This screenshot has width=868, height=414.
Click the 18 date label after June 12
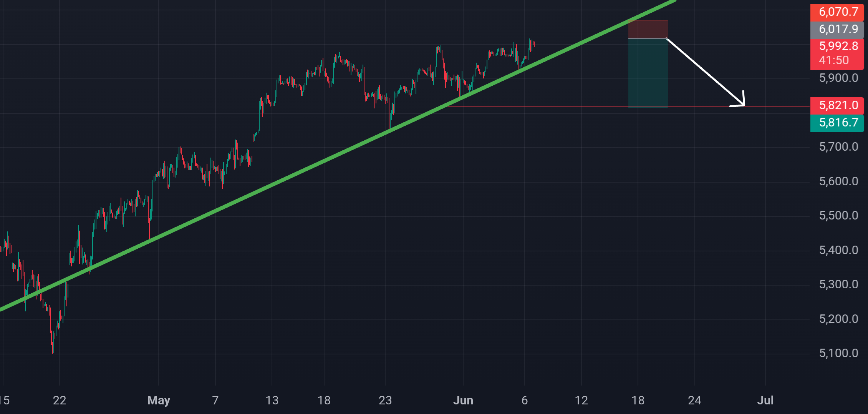click(638, 401)
